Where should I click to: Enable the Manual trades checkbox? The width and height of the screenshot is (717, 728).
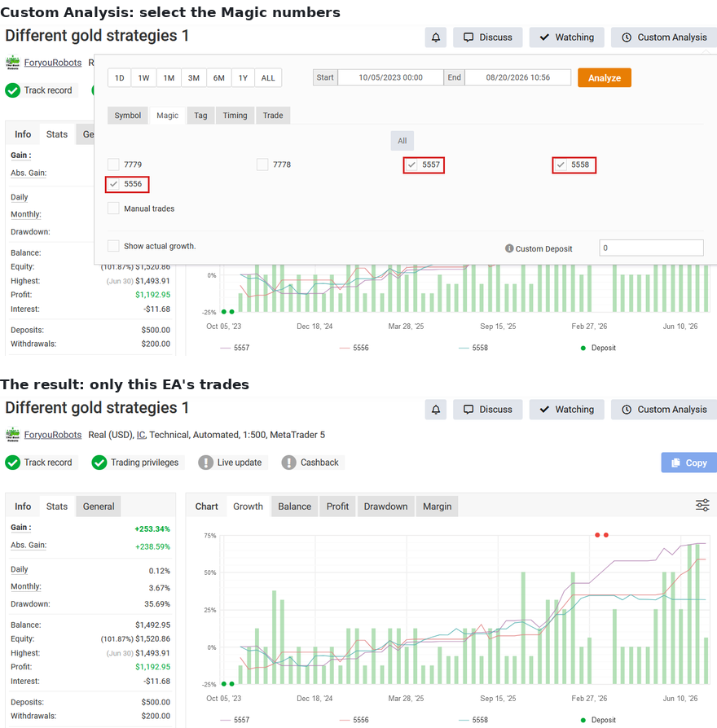[x=113, y=208]
